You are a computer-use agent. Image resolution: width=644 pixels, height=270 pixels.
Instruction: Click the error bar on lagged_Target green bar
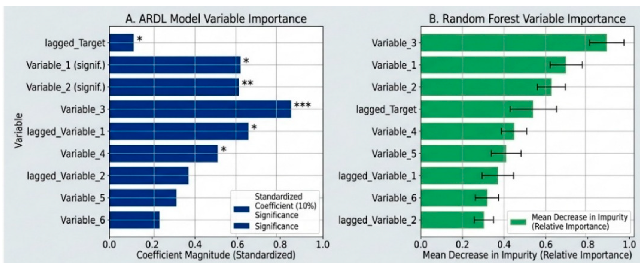coord(533,109)
